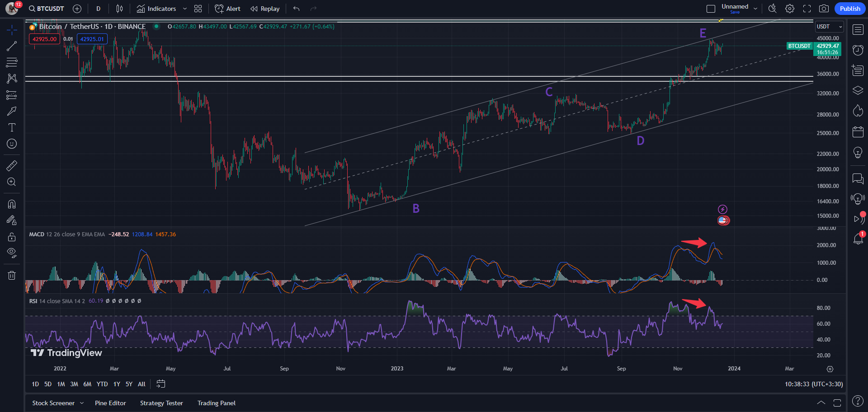This screenshot has width=868, height=412.
Task: Change the USDT price scale currency
Action: 830,27
